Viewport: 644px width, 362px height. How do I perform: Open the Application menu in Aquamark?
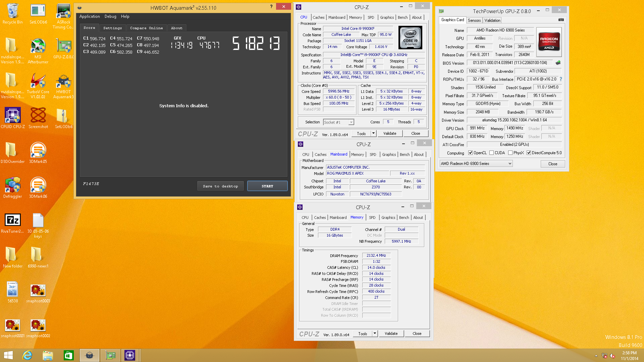coord(90,16)
